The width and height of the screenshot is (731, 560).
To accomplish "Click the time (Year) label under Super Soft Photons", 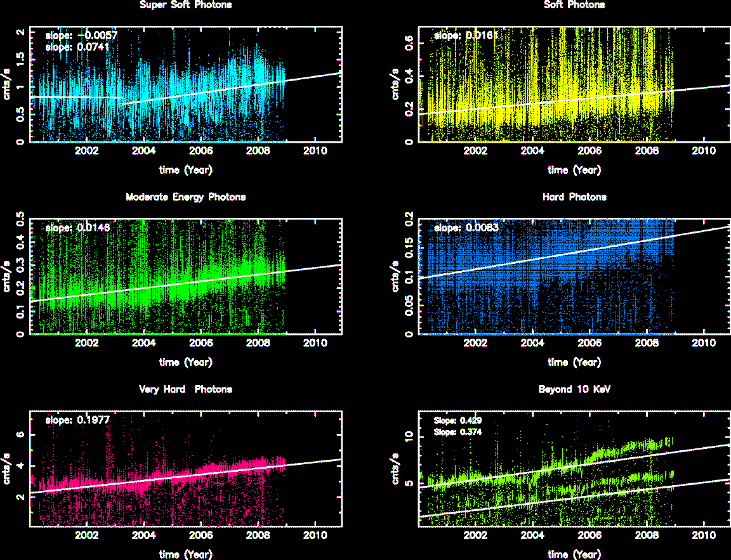I will (x=185, y=170).
